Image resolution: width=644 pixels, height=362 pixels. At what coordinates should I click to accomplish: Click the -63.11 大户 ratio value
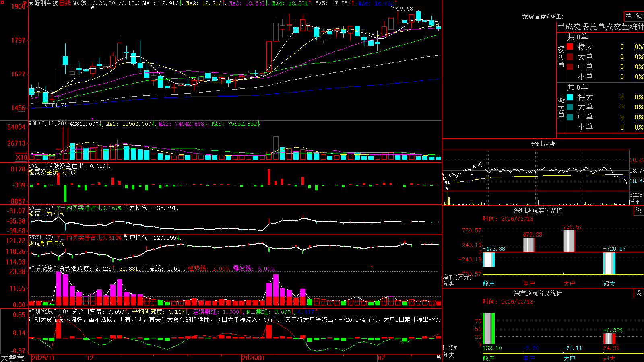tap(572, 348)
